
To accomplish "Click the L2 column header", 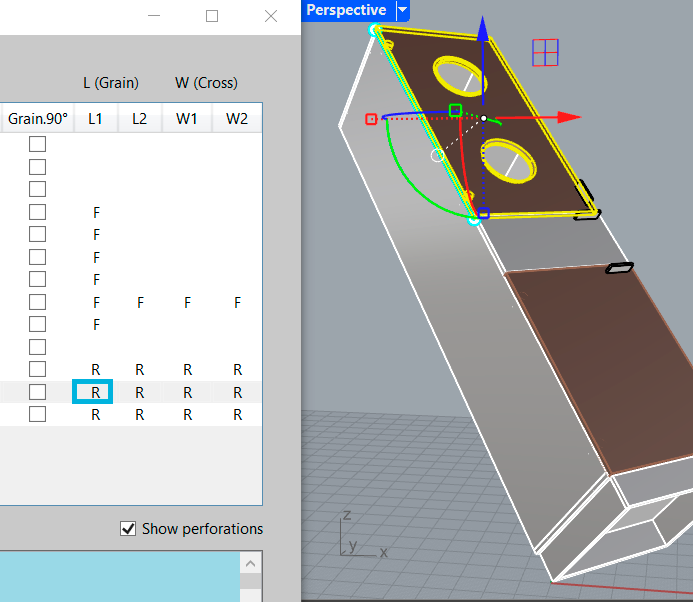I will click(x=140, y=118).
